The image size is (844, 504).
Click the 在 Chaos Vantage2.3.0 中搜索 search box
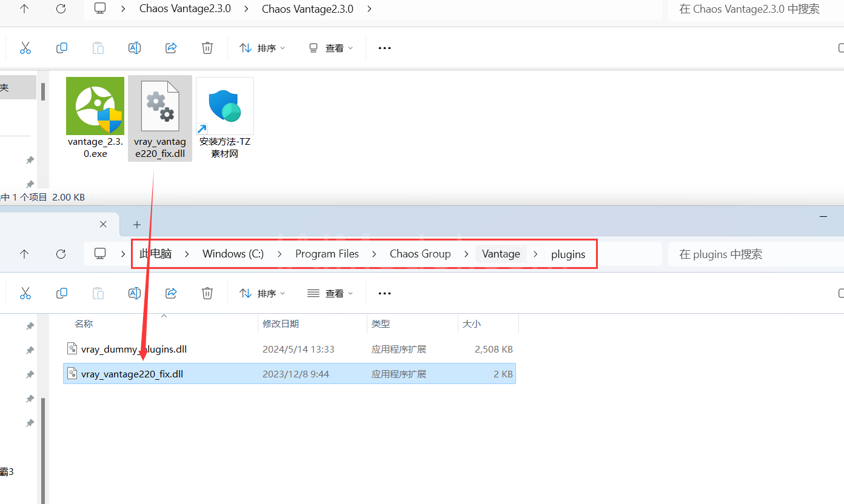[x=755, y=8]
